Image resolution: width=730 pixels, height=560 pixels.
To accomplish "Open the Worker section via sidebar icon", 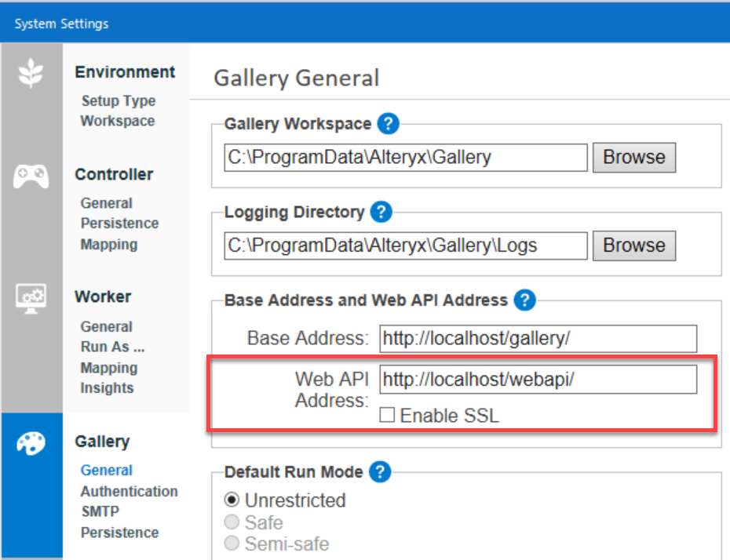I will [31, 298].
